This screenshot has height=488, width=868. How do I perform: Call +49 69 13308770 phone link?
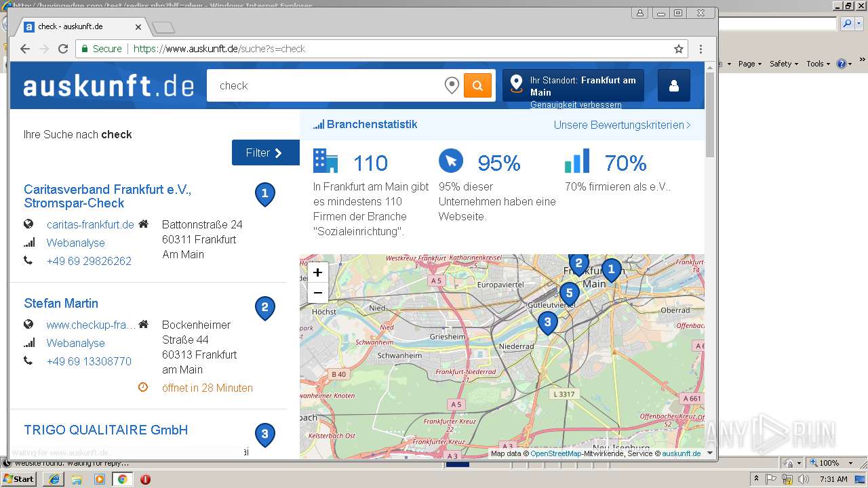(89, 361)
